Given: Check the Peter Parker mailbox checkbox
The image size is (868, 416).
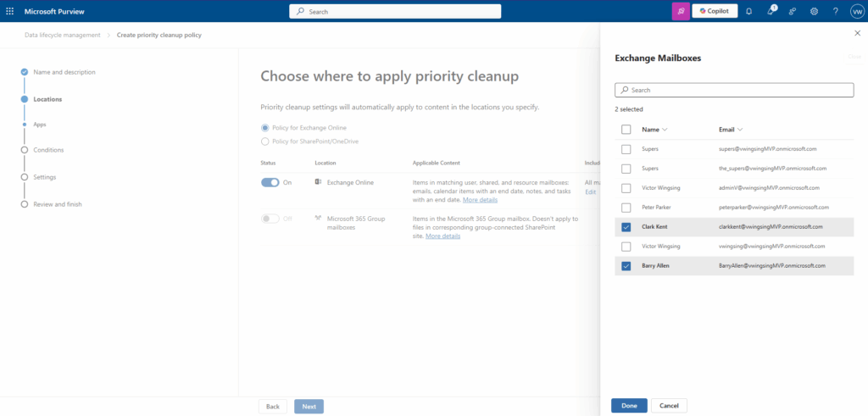Looking at the screenshot, I should (626, 208).
